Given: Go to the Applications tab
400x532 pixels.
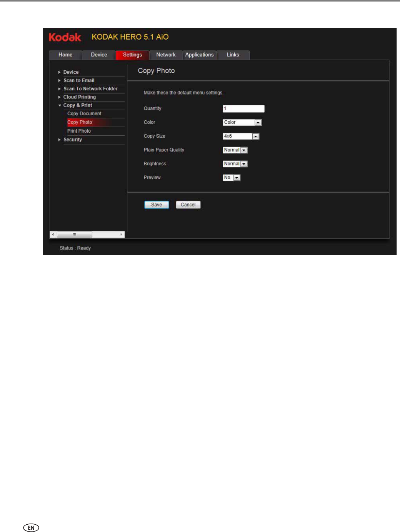Looking at the screenshot, I should [199, 55].
